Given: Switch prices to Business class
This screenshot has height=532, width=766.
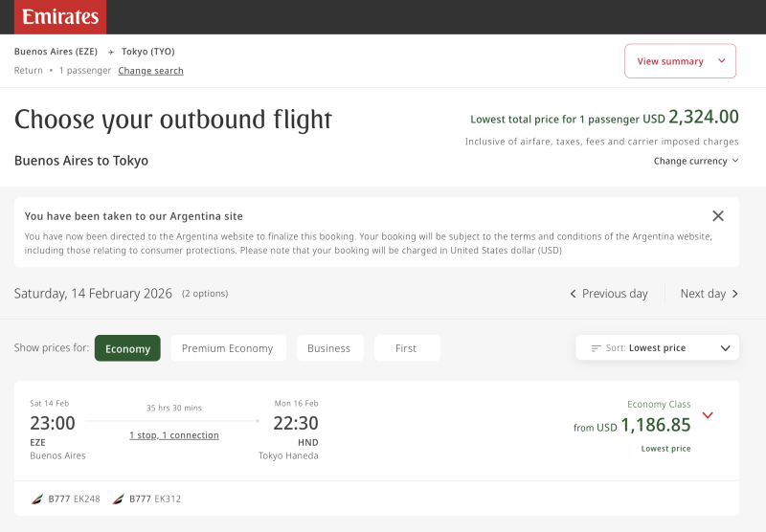Looking at the screenshot, I should coord(328,348).
